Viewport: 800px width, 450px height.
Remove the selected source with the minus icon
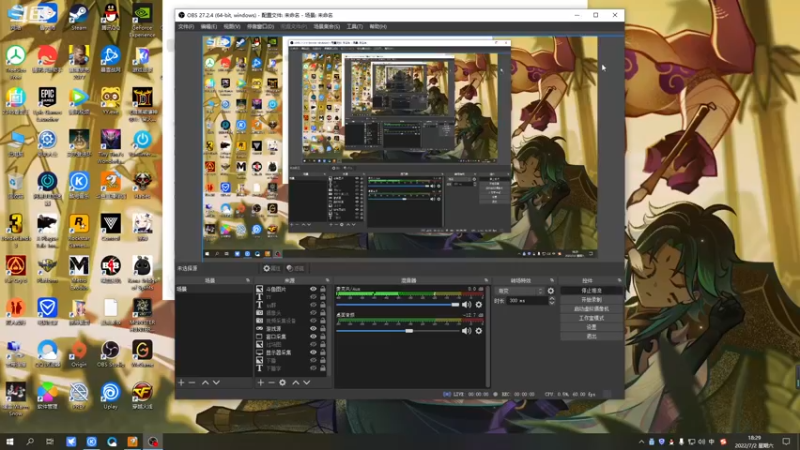point(271,382)
